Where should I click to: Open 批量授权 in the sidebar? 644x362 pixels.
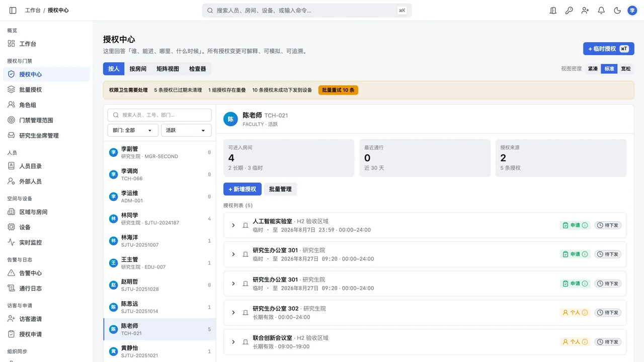[x=46, y=89]
